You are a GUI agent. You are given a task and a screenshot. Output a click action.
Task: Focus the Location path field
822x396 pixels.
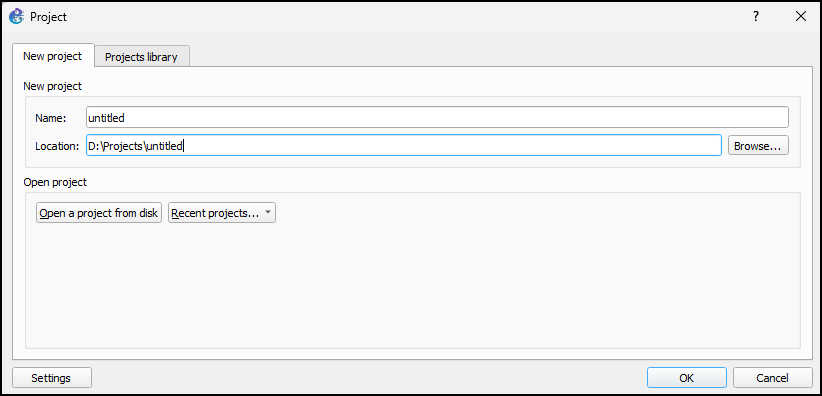(404, 145)
